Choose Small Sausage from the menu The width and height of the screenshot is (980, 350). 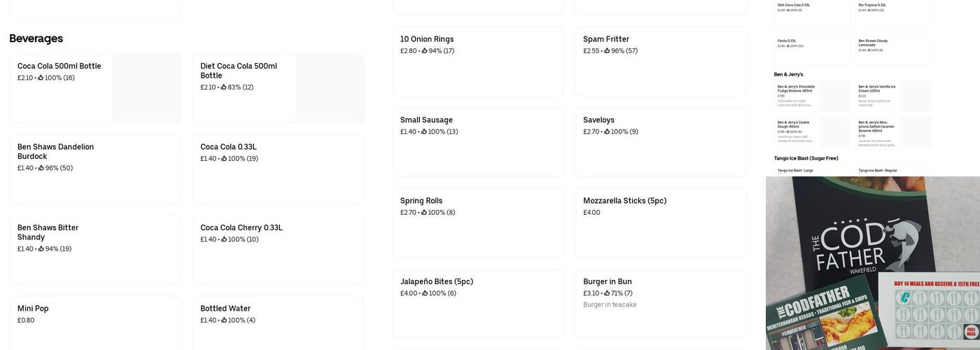[x=477, y=141]
